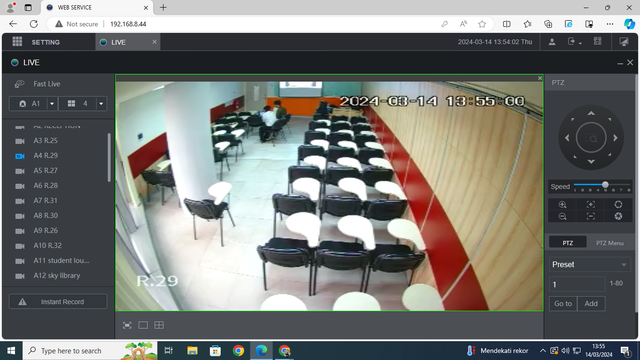Switch to single-window layout icon
This screenshot has height=360, width=640.
[143, 325]
